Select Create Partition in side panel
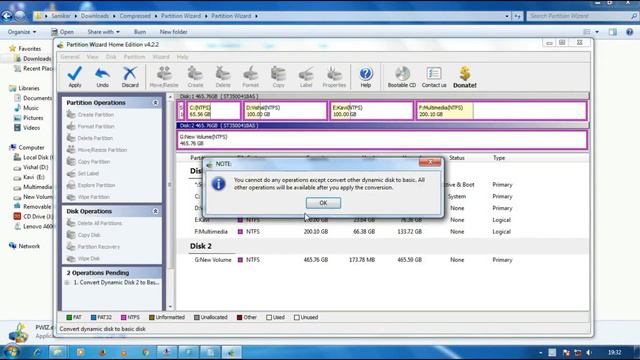640x360 pixels. coord(90,115)
